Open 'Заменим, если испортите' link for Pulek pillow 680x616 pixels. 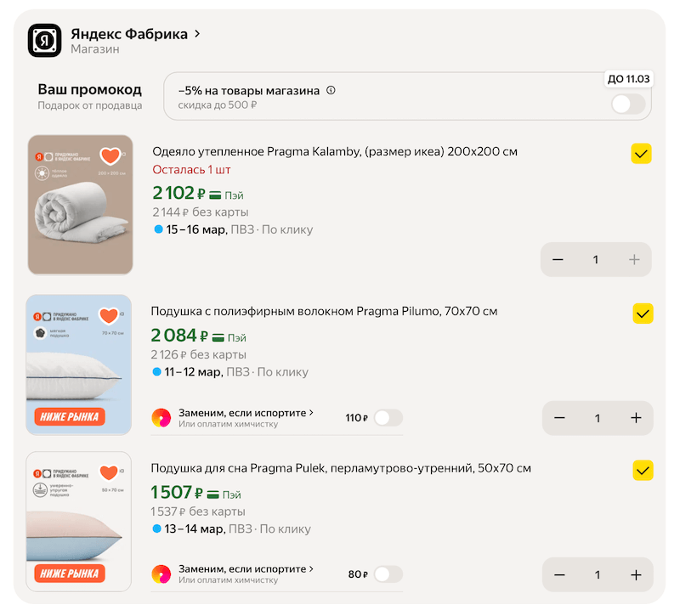point(246,568)
